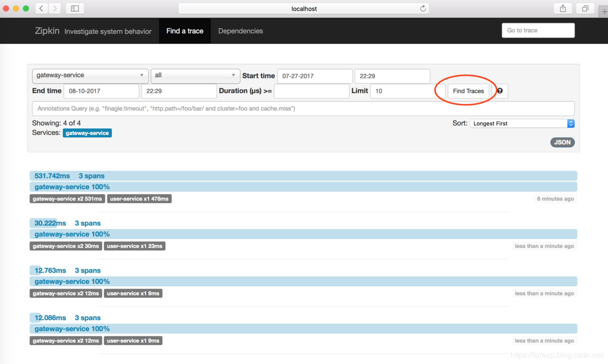Switch to the Dependencies tab
Screen dimensions: 608x364
pyautogui.click(x=240, y=31)
